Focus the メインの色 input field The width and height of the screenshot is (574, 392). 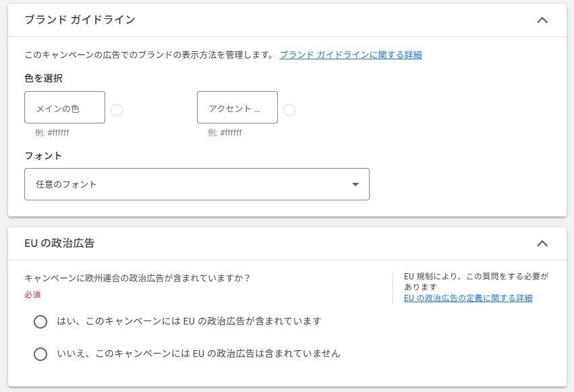(x=65, y=108)
